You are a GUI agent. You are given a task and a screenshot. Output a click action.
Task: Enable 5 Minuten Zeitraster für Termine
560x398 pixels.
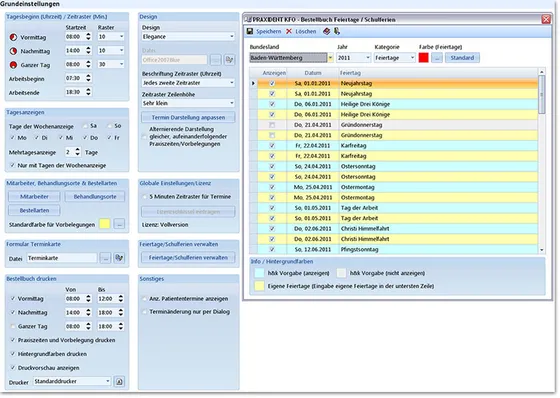[x=145, y=196]
